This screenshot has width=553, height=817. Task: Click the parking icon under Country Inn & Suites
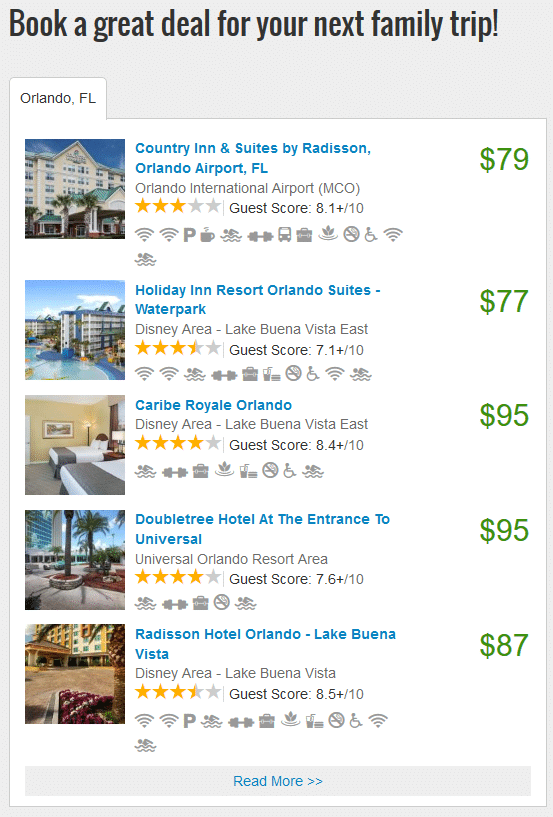coord(189,235)
